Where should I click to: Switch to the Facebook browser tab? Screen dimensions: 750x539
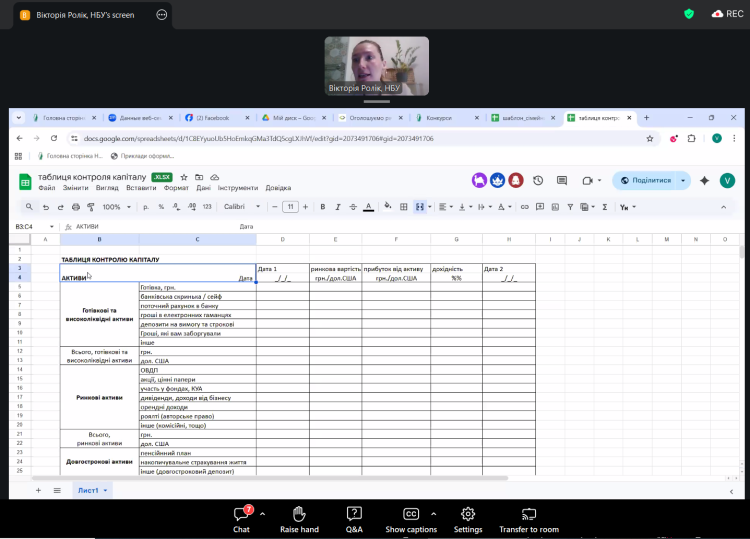point(209,117)
